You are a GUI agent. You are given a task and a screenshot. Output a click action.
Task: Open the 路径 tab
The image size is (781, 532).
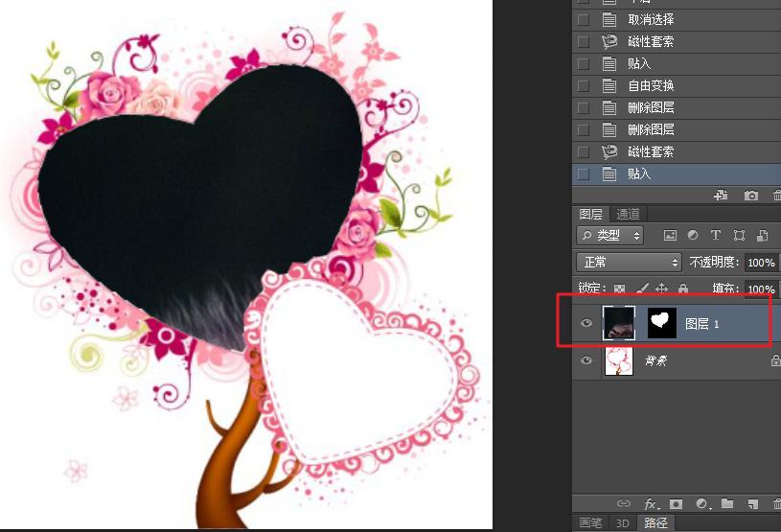655,523
